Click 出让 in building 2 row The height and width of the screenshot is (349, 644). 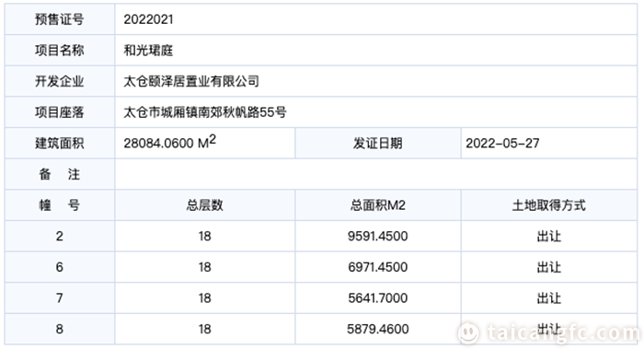549,236
